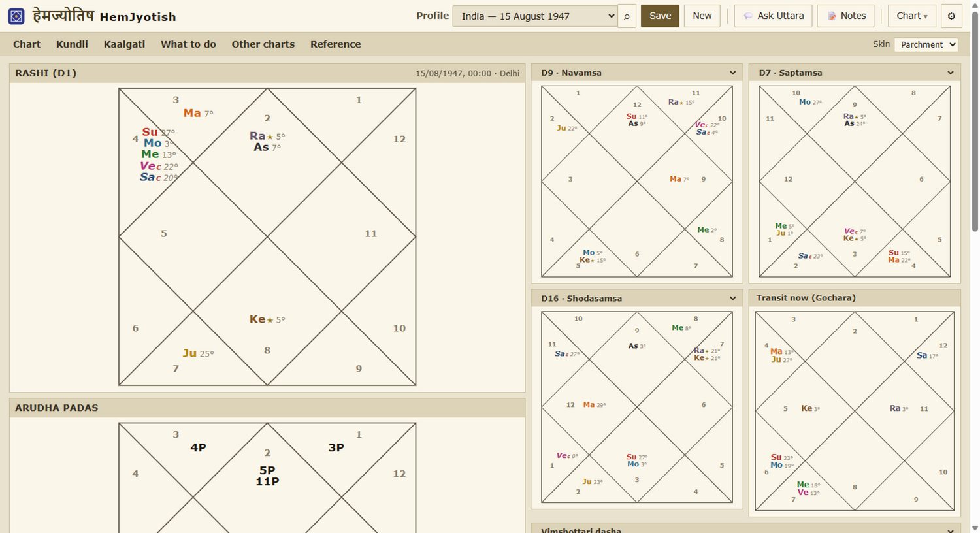Screen dimensions: 980x533
Task: Open the Chart dropdown button in the top bar
Action: coord(912,16)
